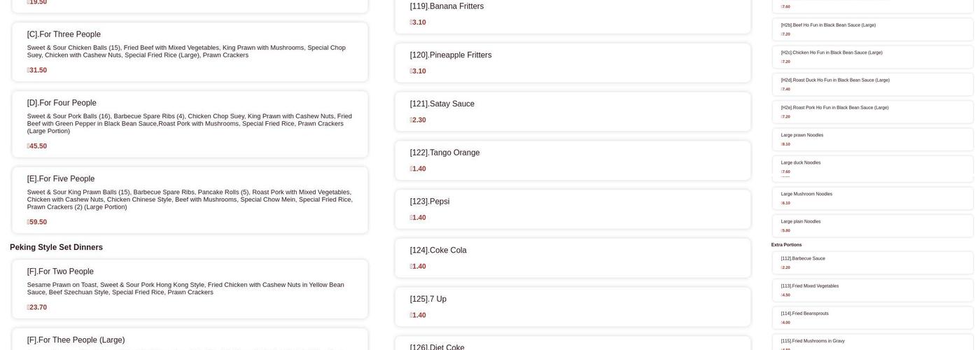This screenshot has height=350, width=980.
Task: Select Large Mushroom Noodles item
Action: pyautogui.click(x=872, y=198)
